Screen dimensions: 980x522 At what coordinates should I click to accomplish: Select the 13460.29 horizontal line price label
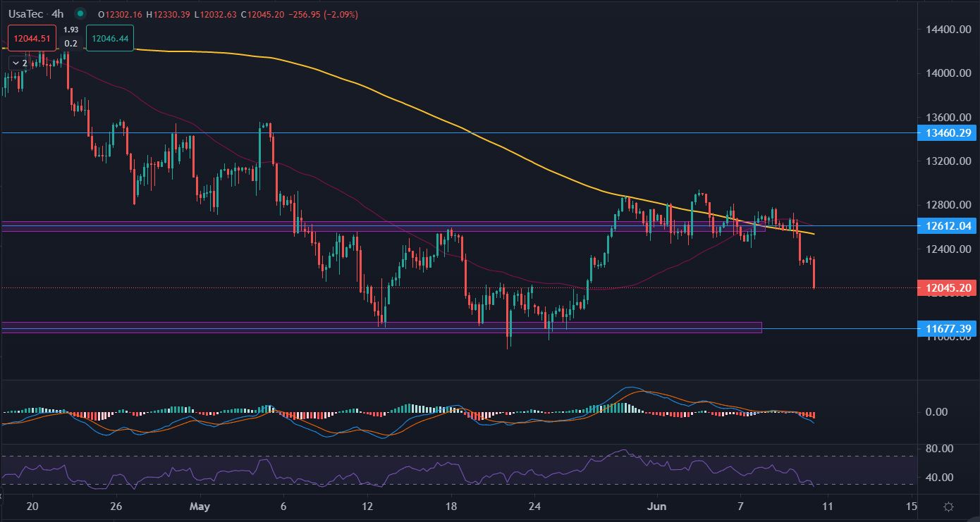pyautogui.click(x=947, y=132)
